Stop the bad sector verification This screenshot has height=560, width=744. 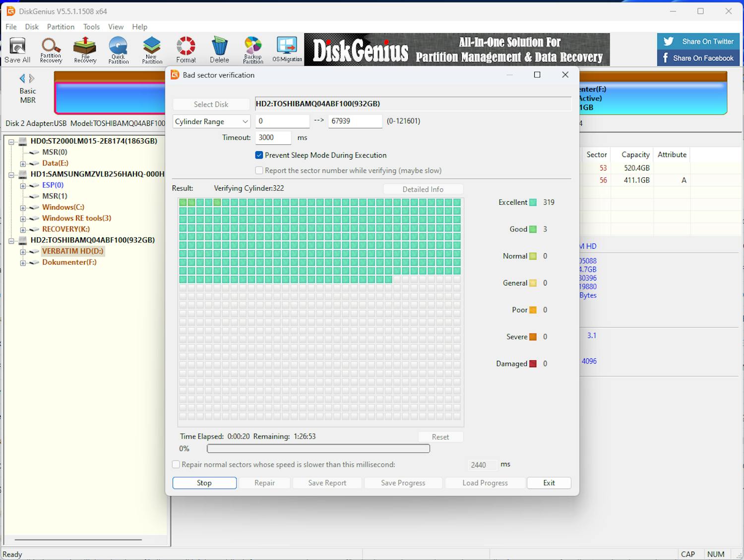pyautogui.click(x=204, y=483)
